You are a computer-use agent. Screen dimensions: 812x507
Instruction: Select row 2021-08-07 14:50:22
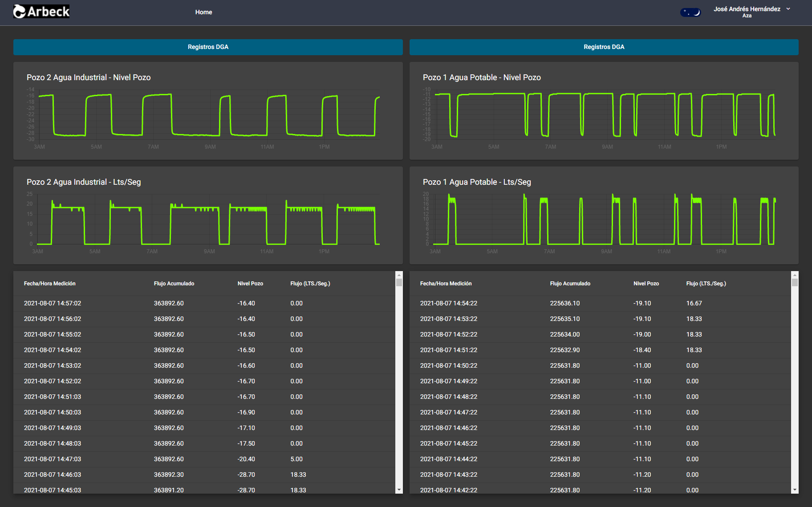[x=600, y=365]
